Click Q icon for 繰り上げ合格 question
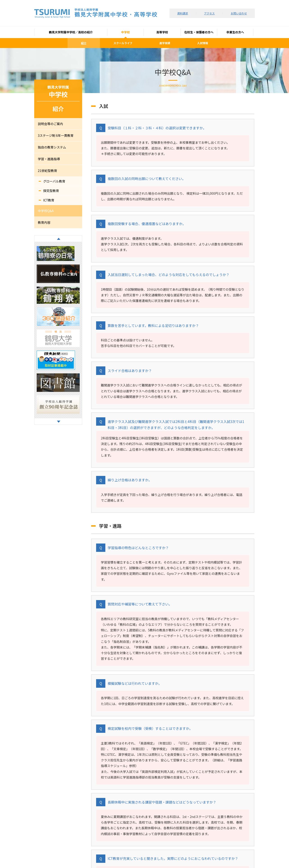Viewport: 289px width, 868px height. [x=100, y=480]
